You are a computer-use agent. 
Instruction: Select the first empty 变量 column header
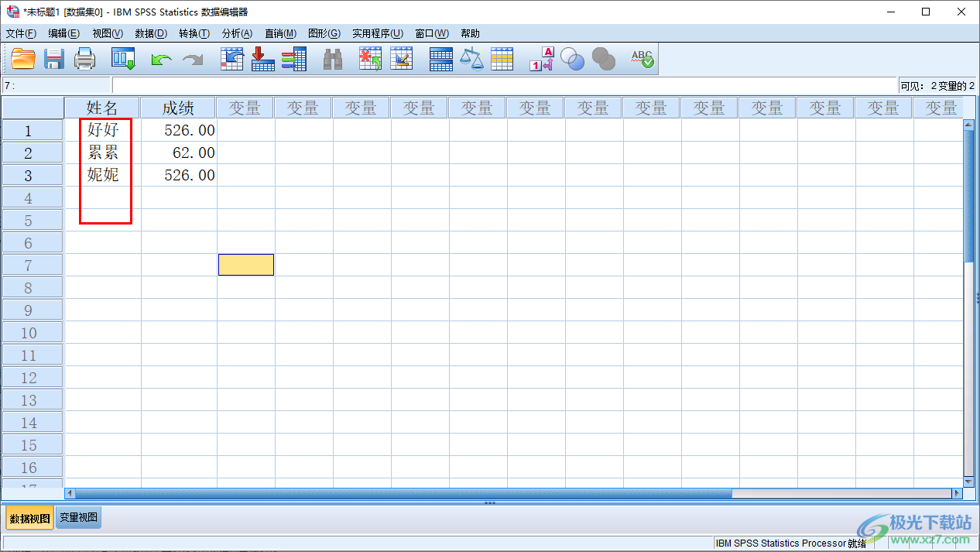click(x=245, y=108)
